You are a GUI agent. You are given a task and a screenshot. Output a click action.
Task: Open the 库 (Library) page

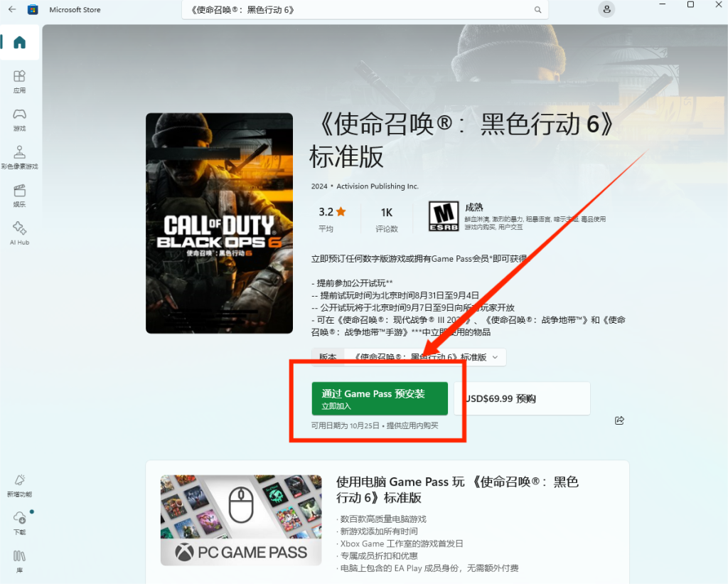tap(19, 561)
